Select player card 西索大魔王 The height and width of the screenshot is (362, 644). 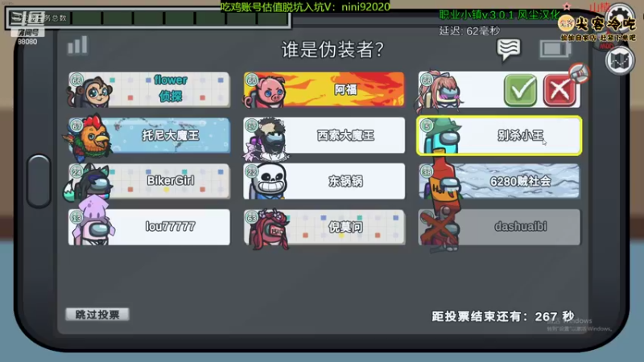tap(324, 136)
